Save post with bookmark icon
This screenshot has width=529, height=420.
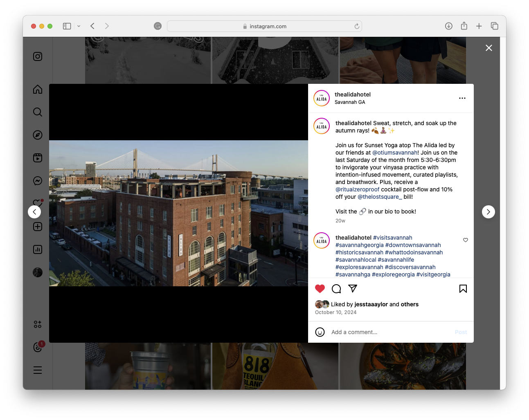(463, 289)
